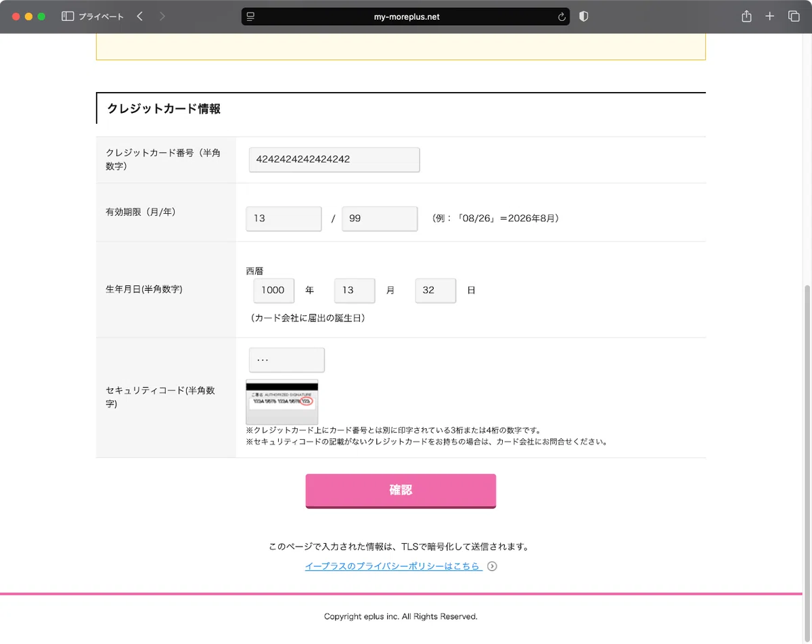Image resolution: width=812 pixels, height=644 pixels.
Task: Click the 例：「08/26」 example text
Action: coord(495,218)
